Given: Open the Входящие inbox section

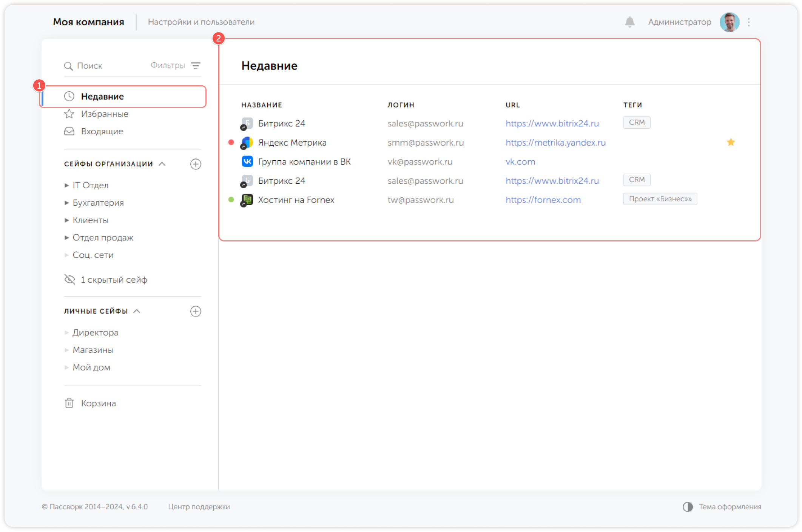Looking at the screenshot, I should coord(102,131).
